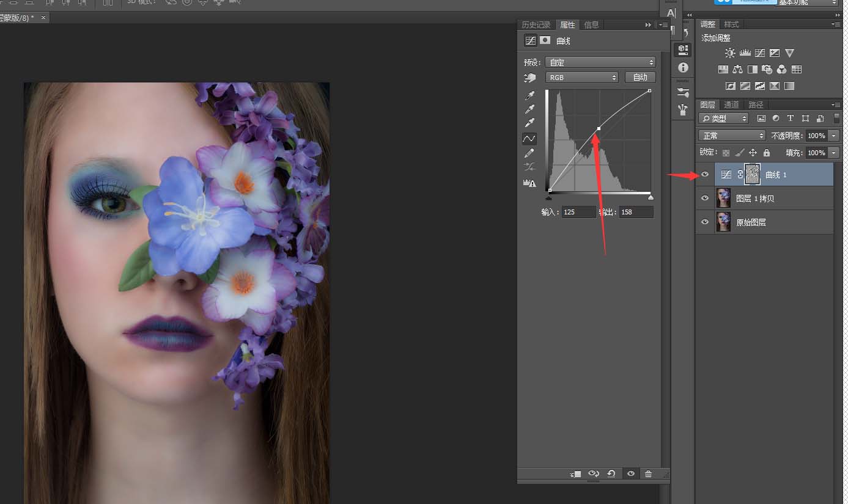Select the pencil draw-curve tool

[529, 153]
